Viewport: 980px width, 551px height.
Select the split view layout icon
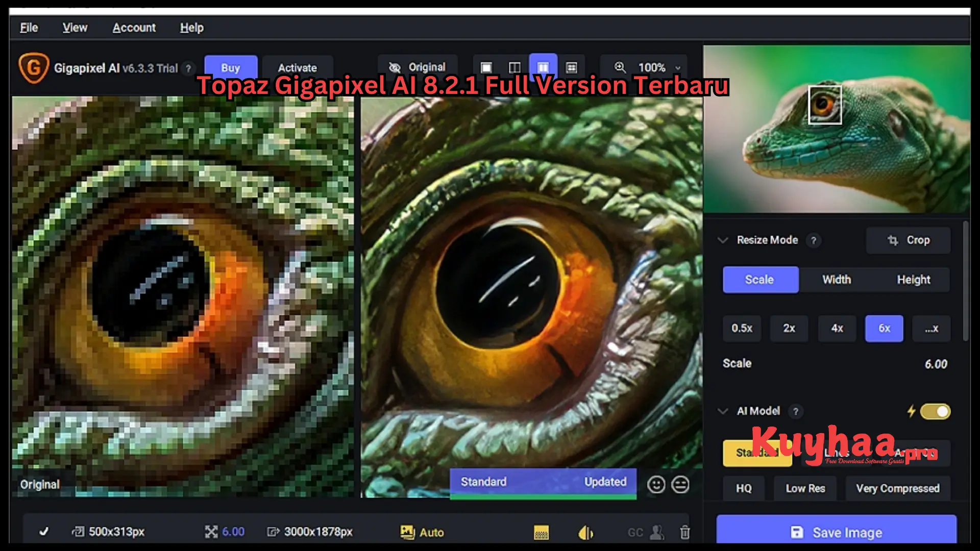point(514,67)
